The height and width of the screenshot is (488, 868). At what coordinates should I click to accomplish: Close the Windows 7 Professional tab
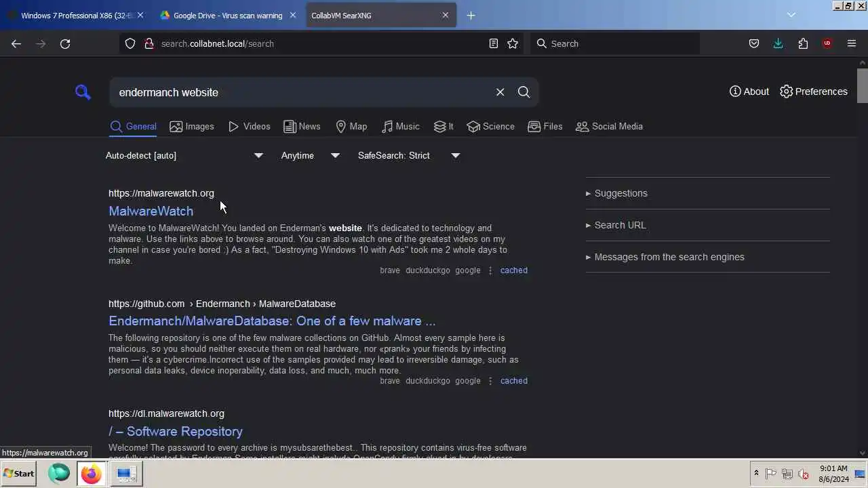(140, 15)
